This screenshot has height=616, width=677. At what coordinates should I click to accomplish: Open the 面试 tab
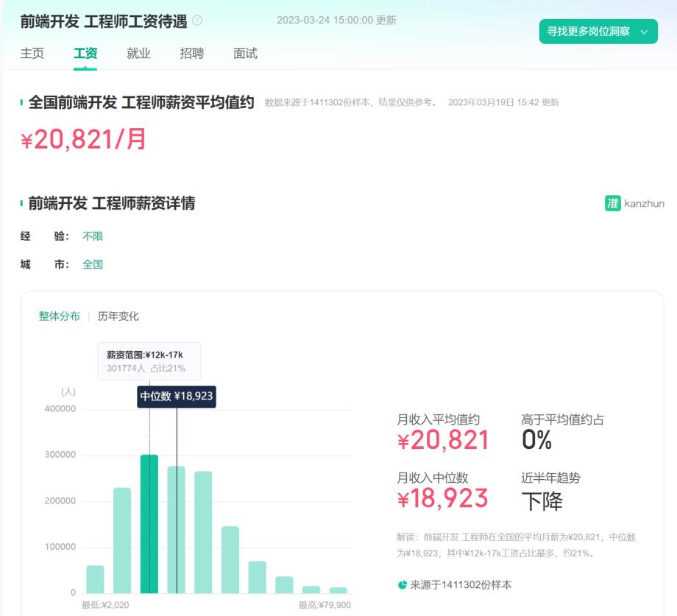coord(245,53)
